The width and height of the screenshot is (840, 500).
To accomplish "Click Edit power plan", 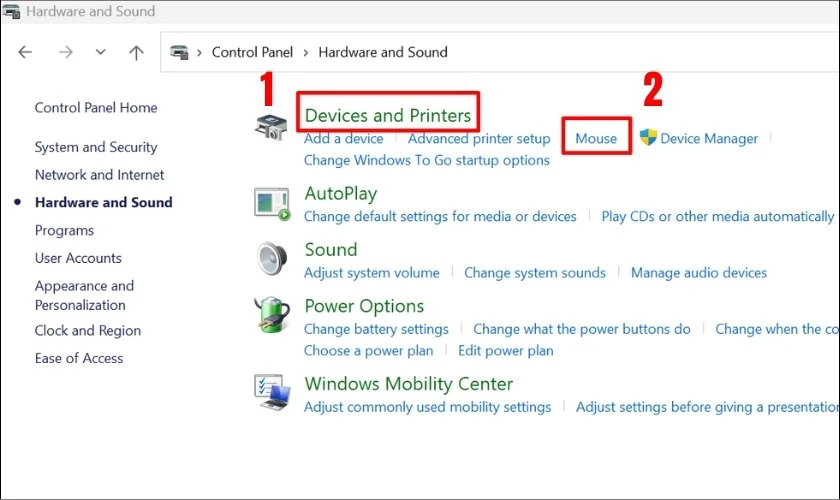I will point(506,350).
